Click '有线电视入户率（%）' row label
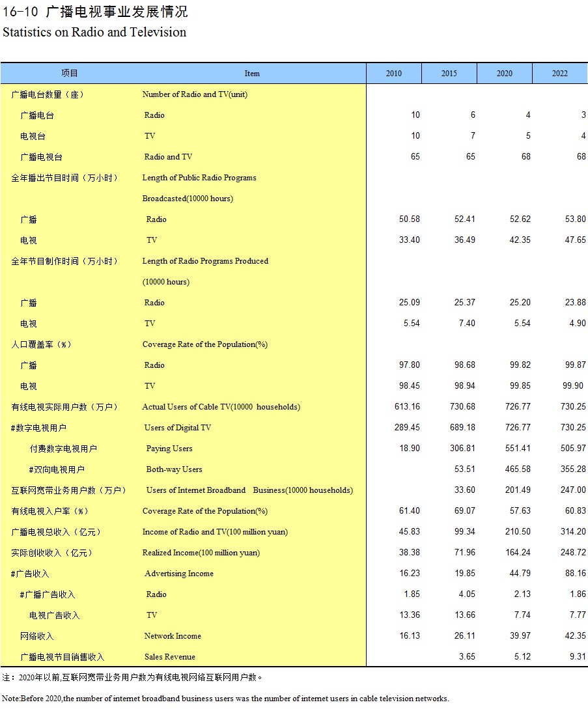 coord(49,511)
